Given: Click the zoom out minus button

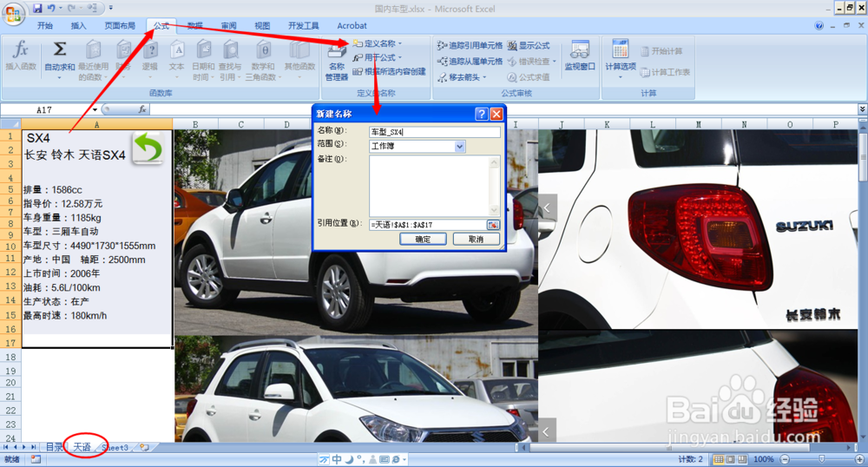Looking at the screenshot, I should [x=785, y=459].
